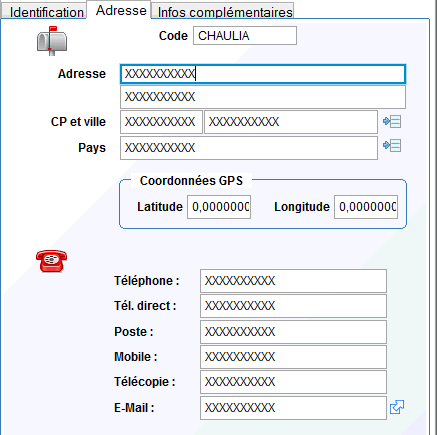The height and width of the screenshot is (435, 437).
Task: Click the red telephone icon
Action: [x=51, y=261]
